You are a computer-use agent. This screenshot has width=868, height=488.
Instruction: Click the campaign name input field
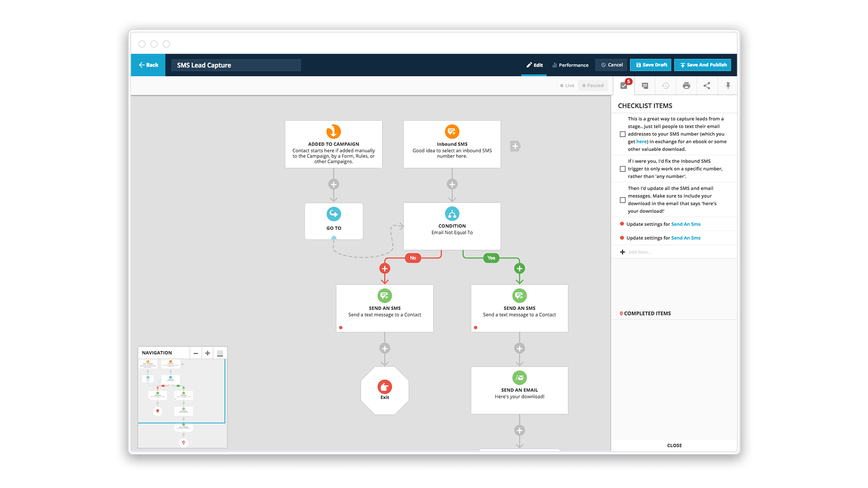pos(236,65)
